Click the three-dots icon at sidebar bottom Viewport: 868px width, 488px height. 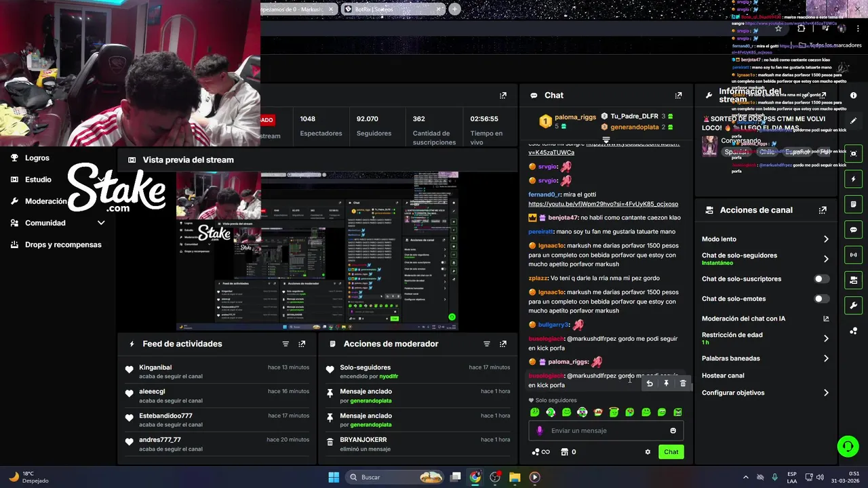[x=854, y=331]
